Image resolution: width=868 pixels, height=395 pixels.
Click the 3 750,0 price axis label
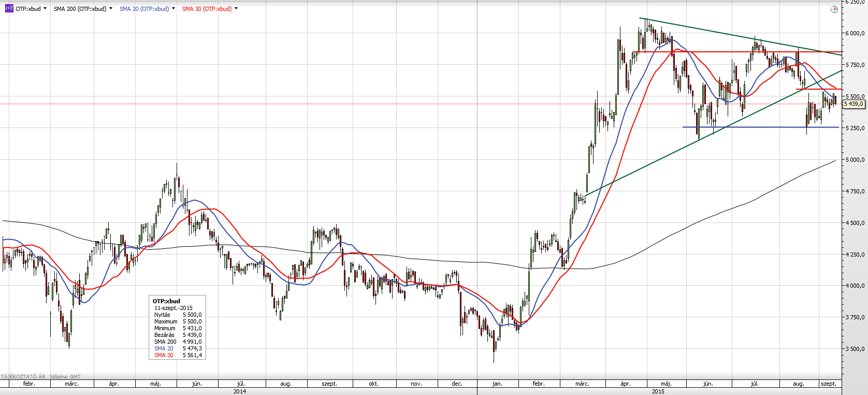click(x=855, y=317)
